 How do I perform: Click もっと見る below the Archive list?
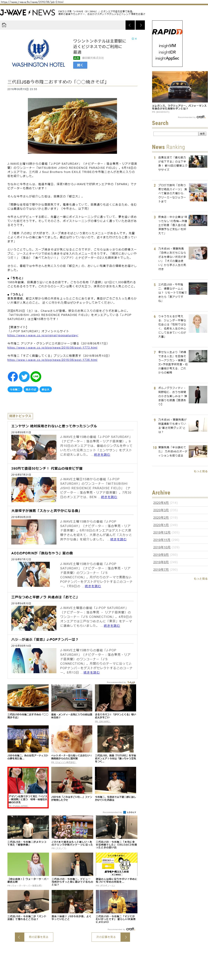[x=200, y=578]
